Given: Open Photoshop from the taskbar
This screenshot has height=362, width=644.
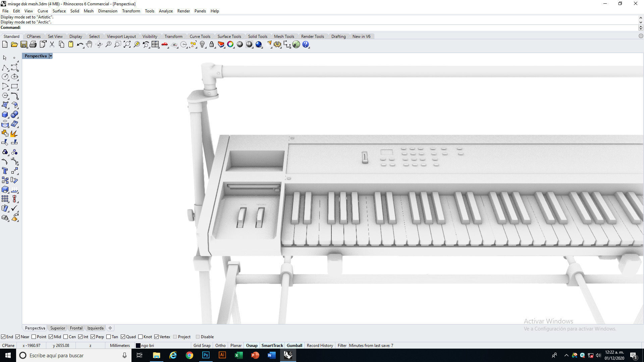Looking at the screenshot, I should click(206, 355).
